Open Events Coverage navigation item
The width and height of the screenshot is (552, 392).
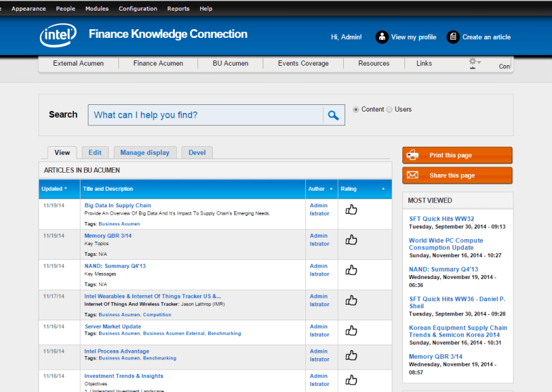coord(303,63)
